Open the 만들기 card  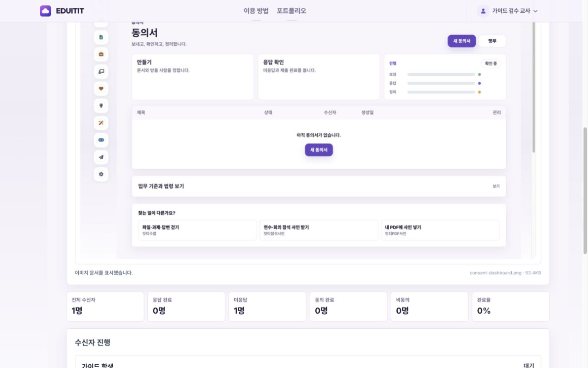tap(193, 77)
